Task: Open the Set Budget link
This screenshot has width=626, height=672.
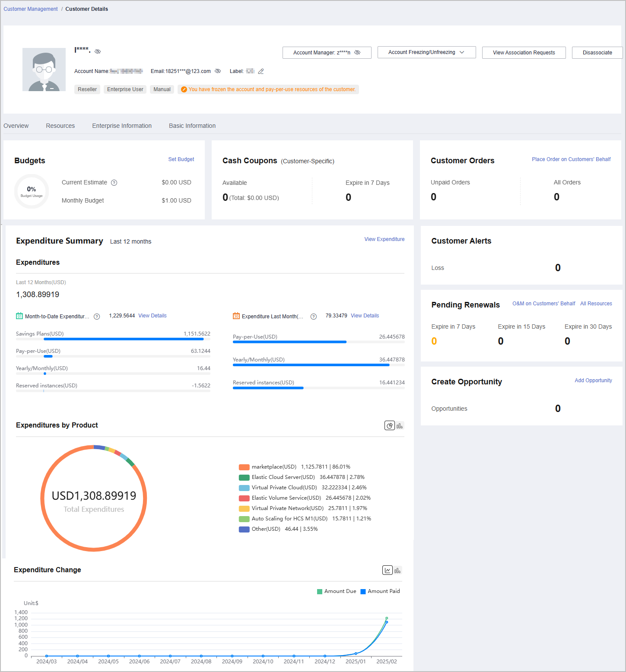Action: point(181,159)
